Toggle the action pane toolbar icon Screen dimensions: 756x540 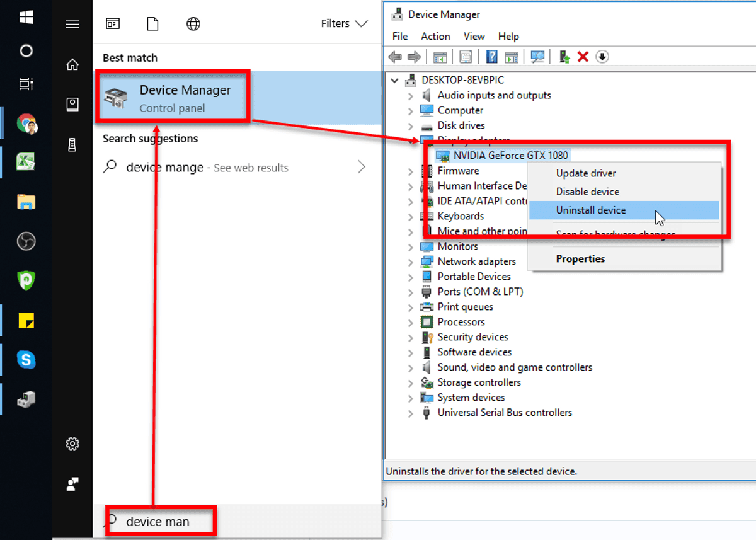pyautogui.click(x=512, y=57)
